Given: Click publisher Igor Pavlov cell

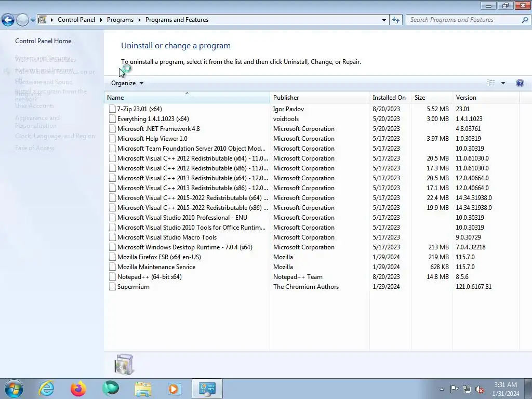Looking at the screenshot, I should coord(288,109).
